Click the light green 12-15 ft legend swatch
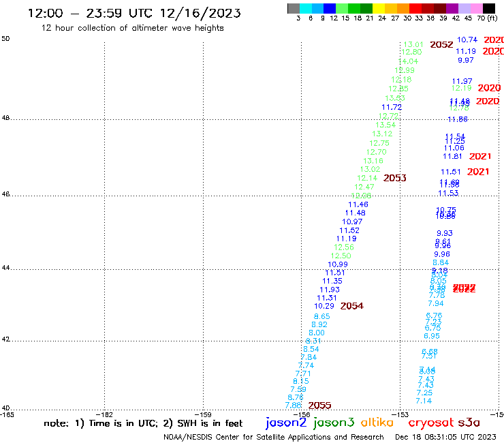The height and width of the screenshot is (443, 504). point(342,8)
